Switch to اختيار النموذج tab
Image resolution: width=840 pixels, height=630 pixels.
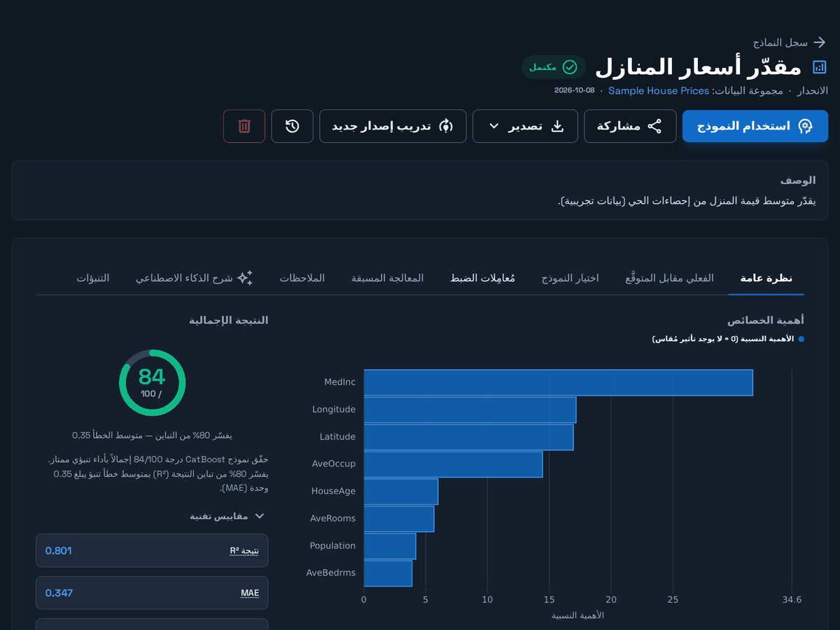pos(570,278)
